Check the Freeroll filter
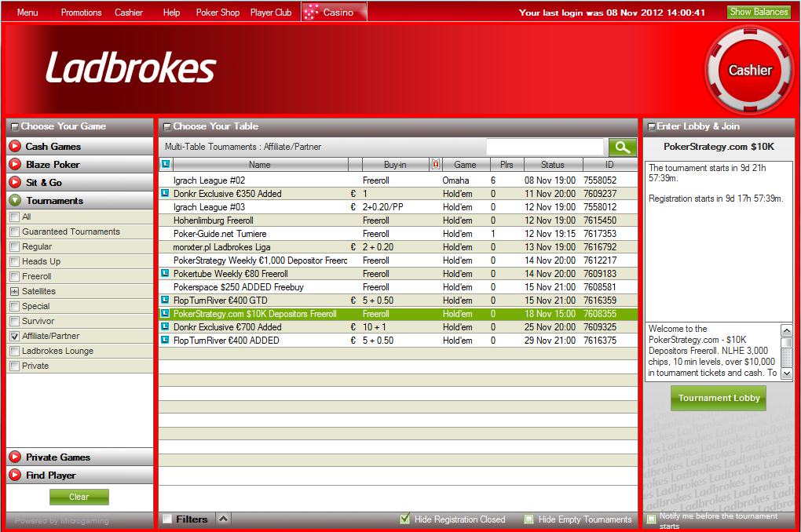Screen dimensions: 801x532 click(15, 276)
